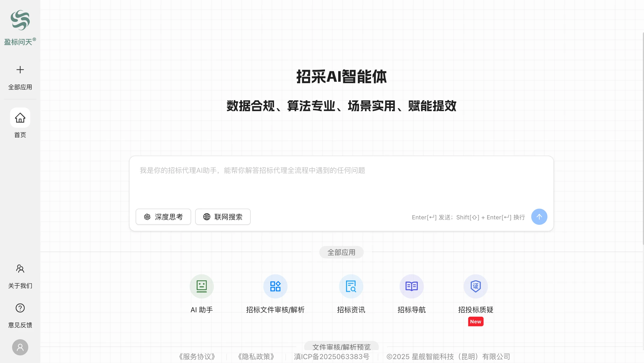Open 滇ICP备2025063383号 link

point(332,357)
